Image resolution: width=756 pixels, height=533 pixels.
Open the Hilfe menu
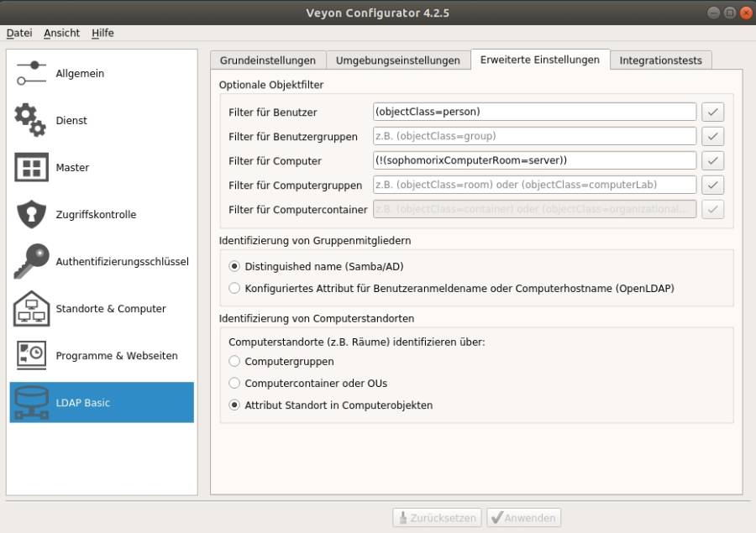(102, 33)
